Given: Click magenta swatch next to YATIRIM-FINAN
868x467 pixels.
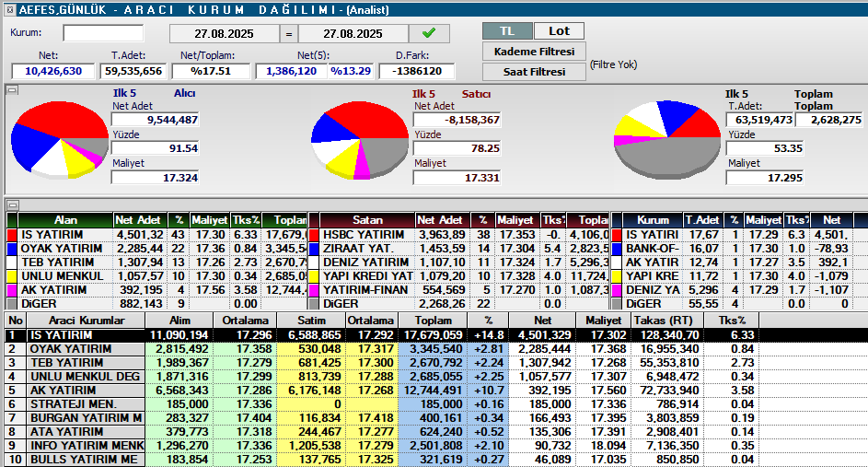Looking at the screenshot, I should tap(314, 290).
